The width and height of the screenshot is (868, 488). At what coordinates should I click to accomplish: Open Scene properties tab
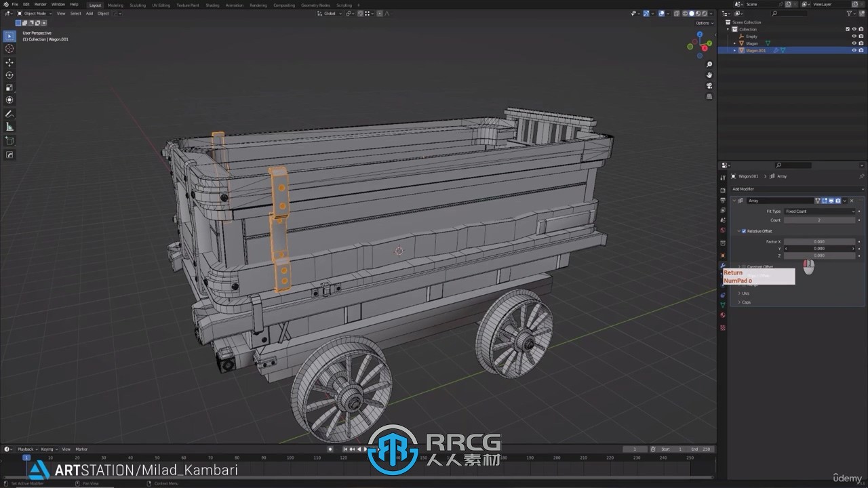[723, 220]
